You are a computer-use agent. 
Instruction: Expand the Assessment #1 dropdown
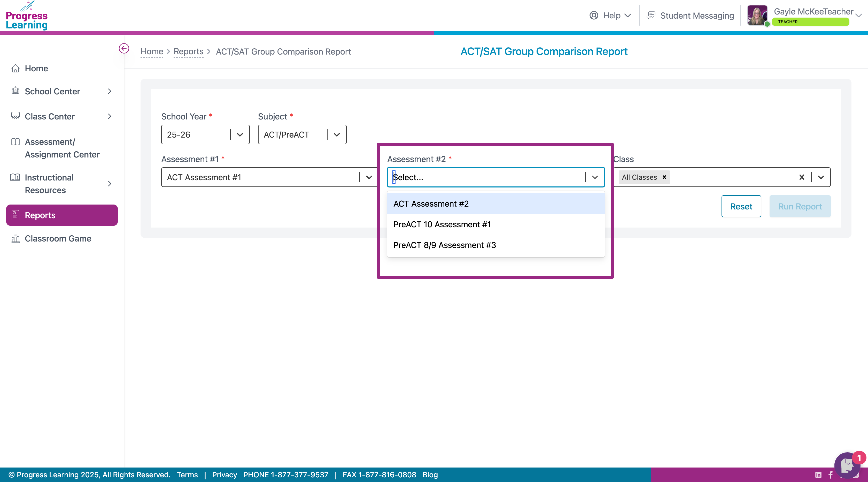(x=369, y=177)
